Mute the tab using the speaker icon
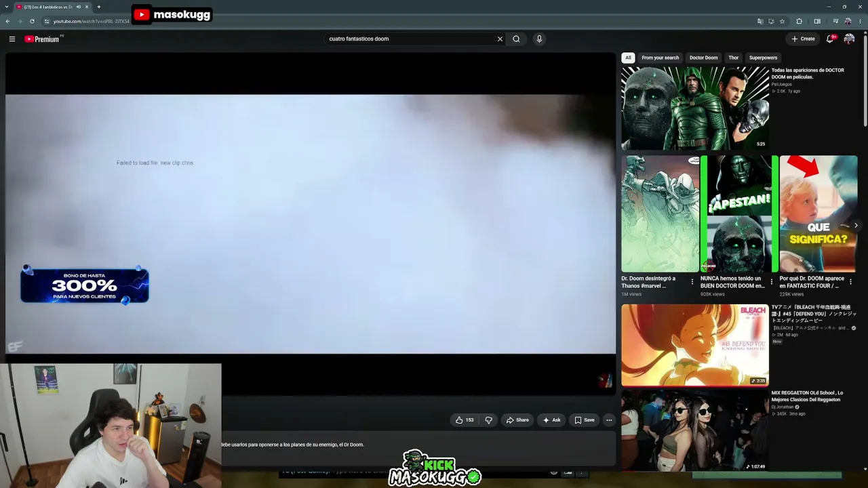This screenshot has width=868, height=488. click(79, 7)
